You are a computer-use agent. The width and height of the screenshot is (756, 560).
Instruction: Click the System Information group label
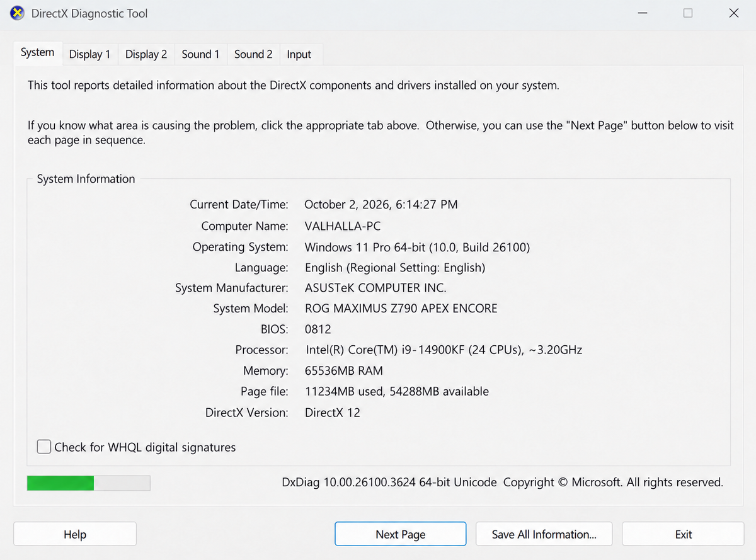tap(86, 179)
